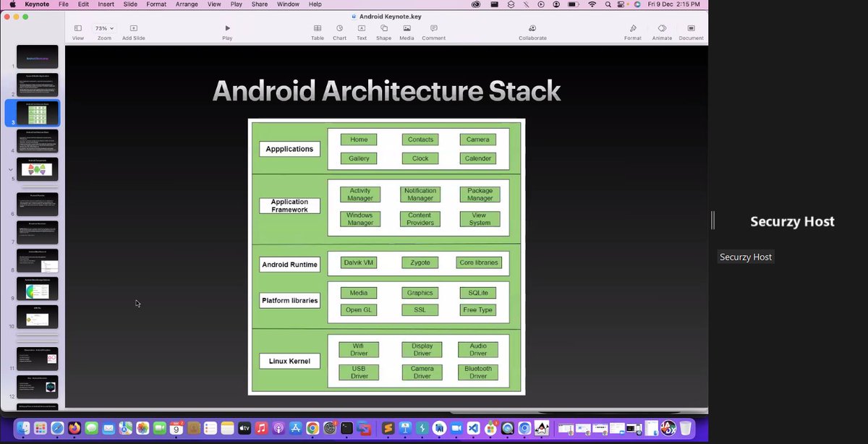Image resolution: width=868 pixels, height=444 pixels.
Task: Open the 73% Zoom dropdown
Action: tap(104, 28)
